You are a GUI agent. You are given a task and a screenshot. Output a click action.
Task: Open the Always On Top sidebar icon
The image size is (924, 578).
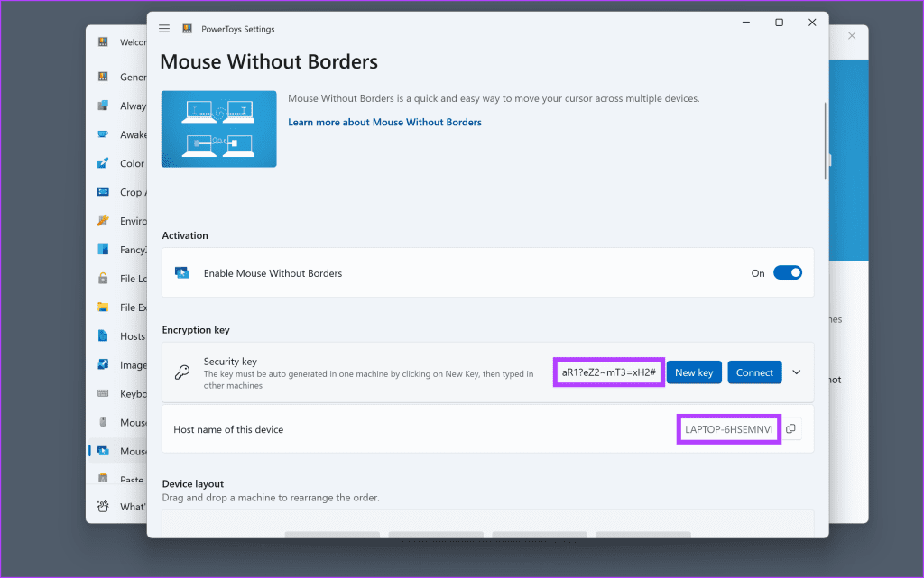(x=103, y=106)
